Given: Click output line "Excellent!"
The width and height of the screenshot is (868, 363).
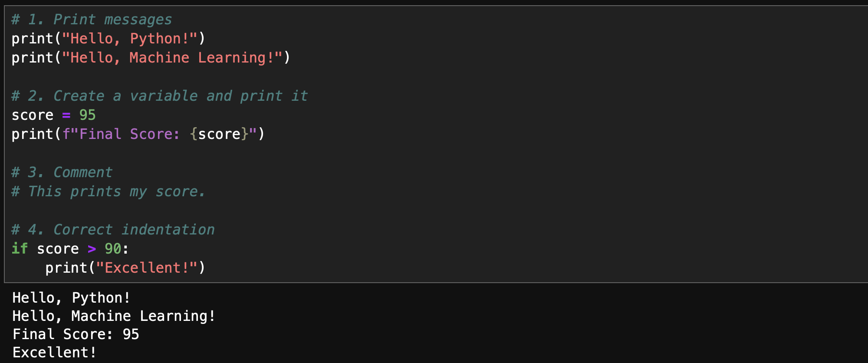Looking at the screenshot, I should (54, 353).
